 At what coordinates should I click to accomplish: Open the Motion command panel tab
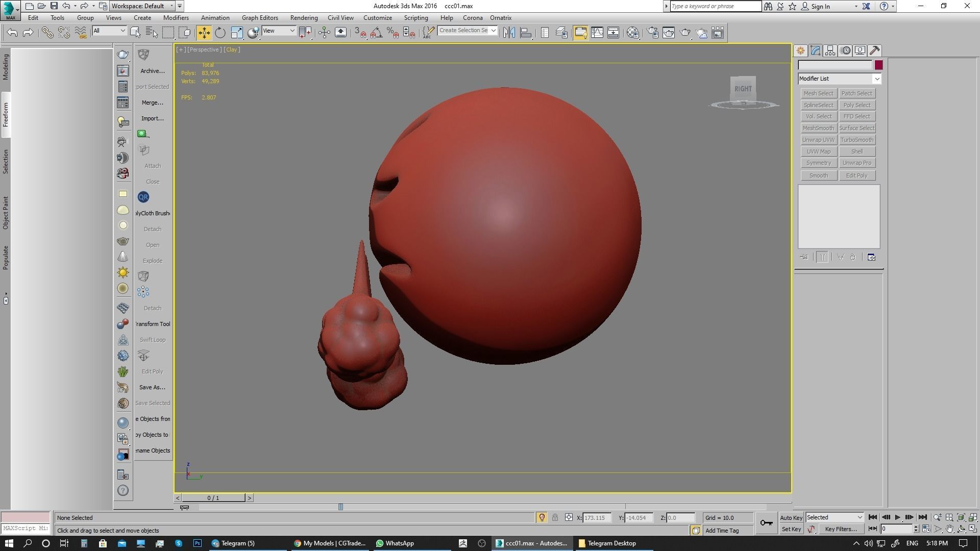tap(845, 51)
